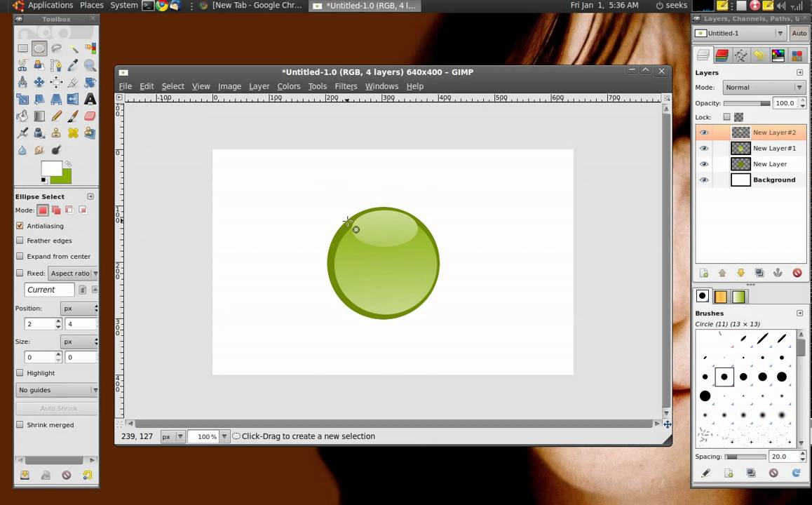
Task: Enable Expand from center checkbox
Action: (x=20, y=256)
